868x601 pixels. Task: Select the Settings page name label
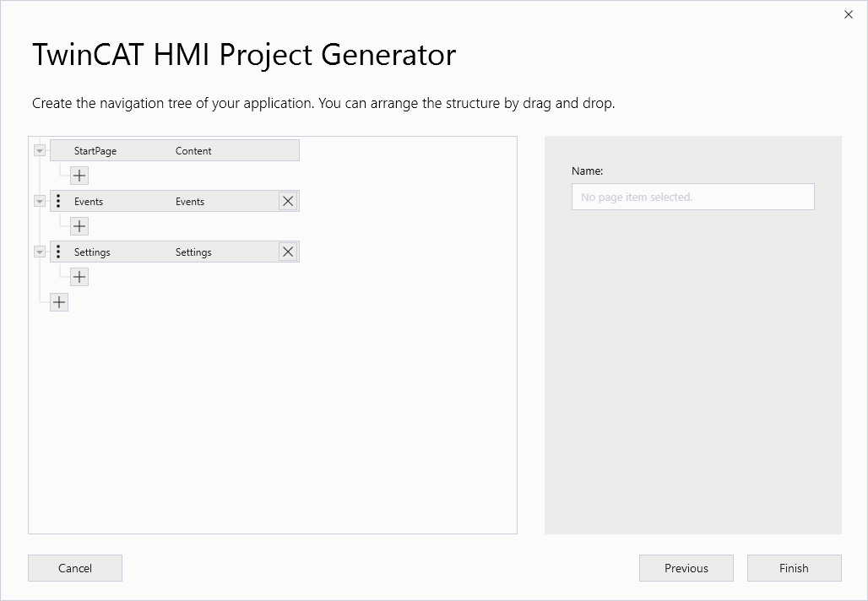pyautogui.click(x=92, y=252)
